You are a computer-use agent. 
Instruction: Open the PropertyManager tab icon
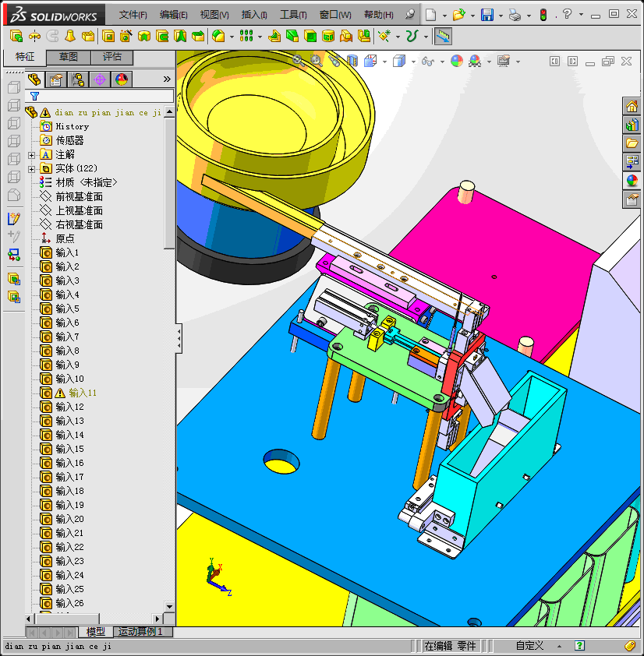point(55,79)
